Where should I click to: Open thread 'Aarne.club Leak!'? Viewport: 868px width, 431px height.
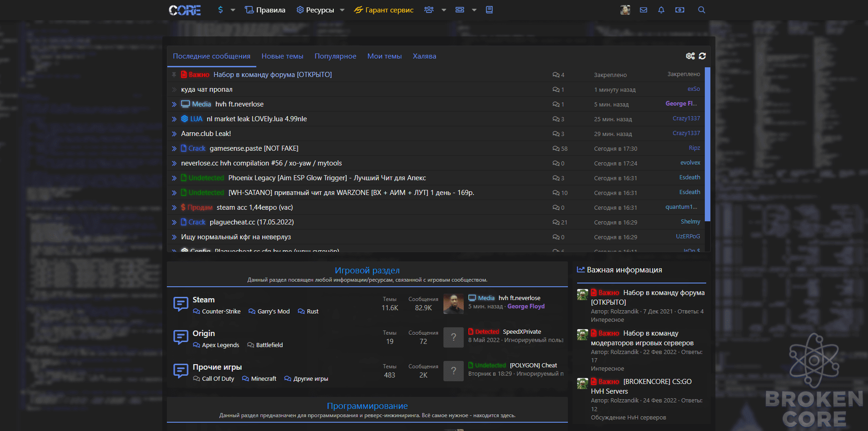tap(206, 134)
